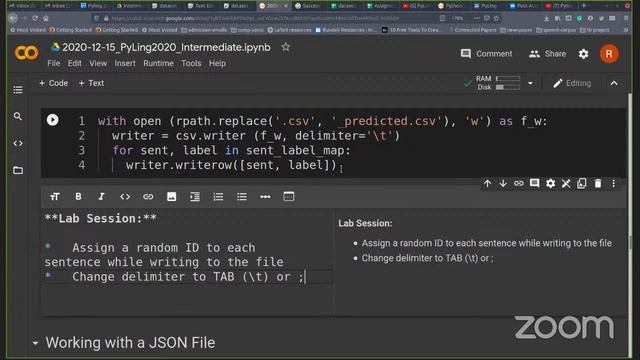Mirror the cell in a tab
The height and width of the screenshot is (360, 640).
point(582,184)
